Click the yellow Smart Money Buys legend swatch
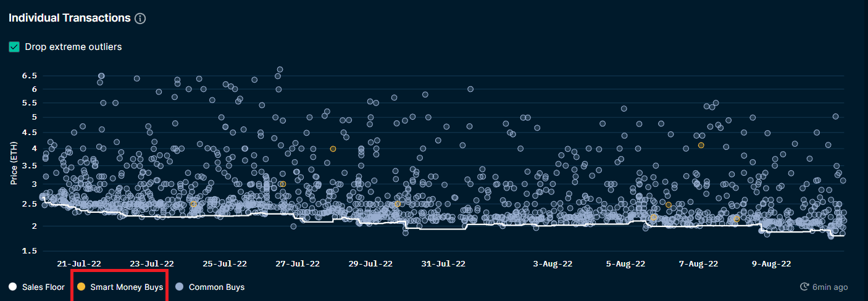The width and height of the screenshot is (868, 301). point(80,287)
